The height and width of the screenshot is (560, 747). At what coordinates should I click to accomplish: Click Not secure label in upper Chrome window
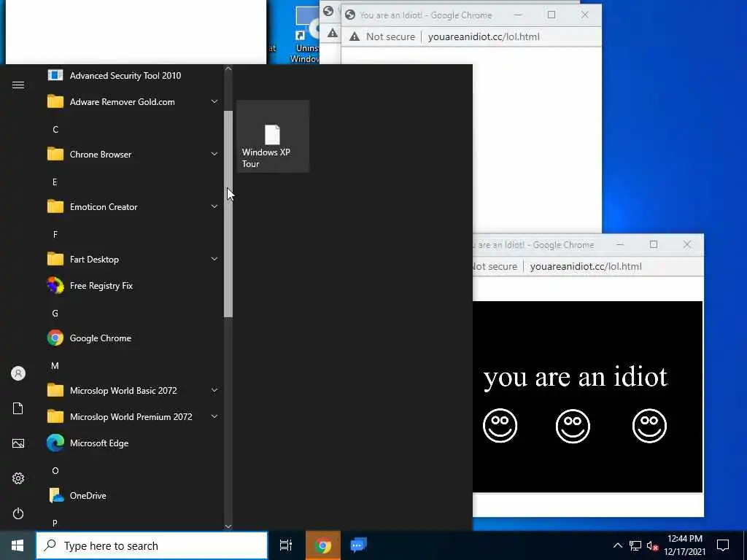click(390, 36)
